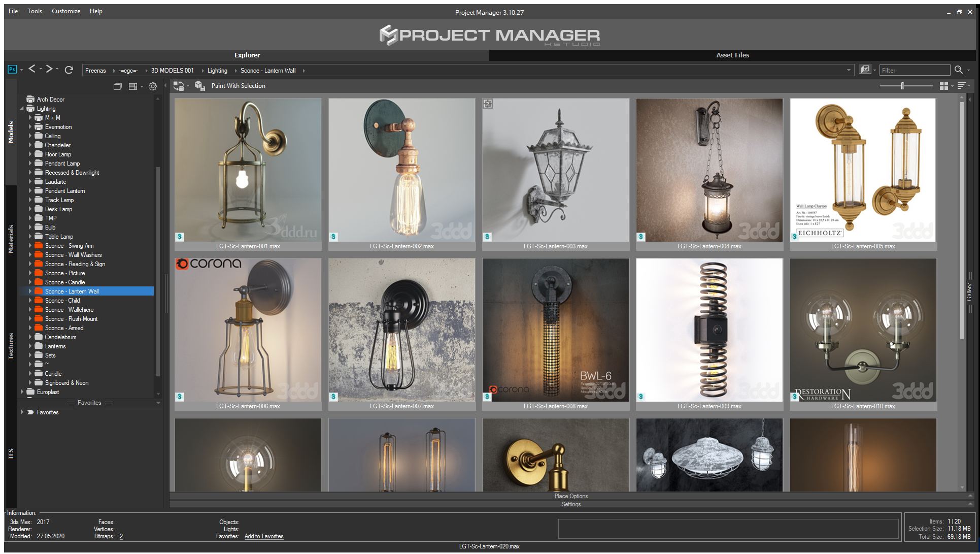Toggle the multi-select checkmark button
Viewport: 980px width, 554px height.
click(865, 70)
